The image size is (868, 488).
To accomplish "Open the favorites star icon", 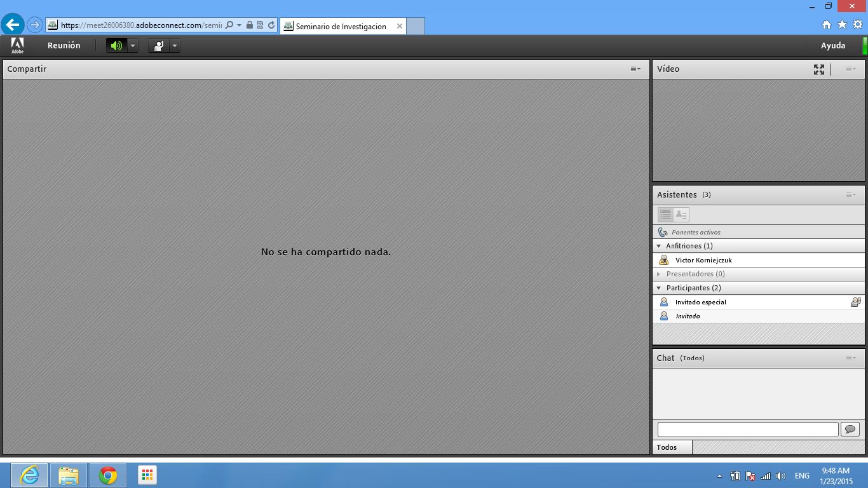I will (843, 25).
